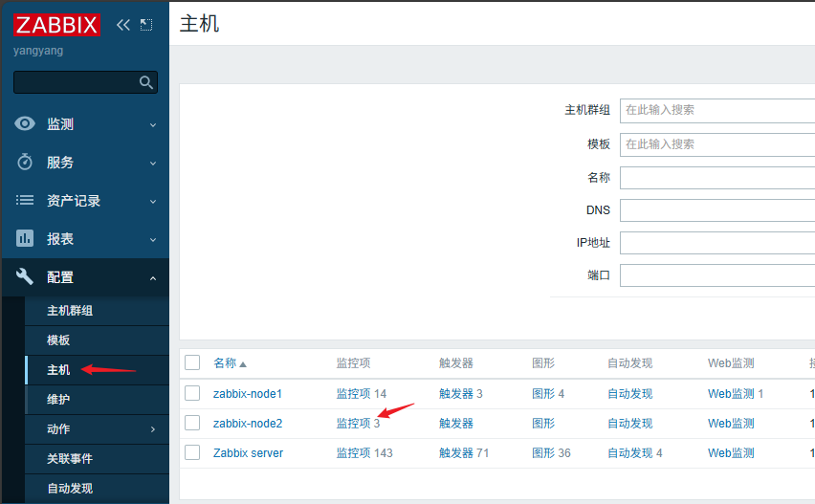The image size is (815, 504).
Task: Collapse the sidebar with double-chevron icon
Action: point(123,25)
